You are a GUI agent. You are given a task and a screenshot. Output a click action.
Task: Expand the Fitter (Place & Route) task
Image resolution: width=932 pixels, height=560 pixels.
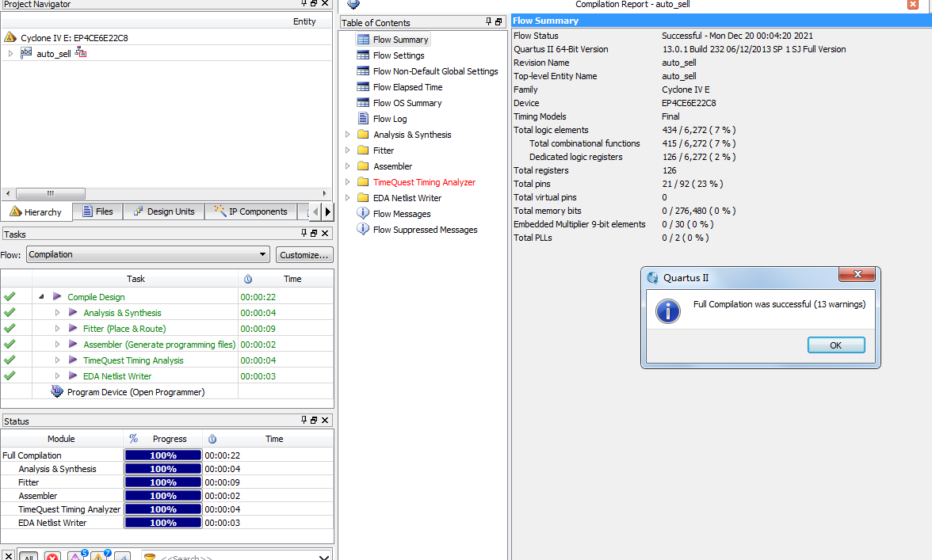pyautogui.click(x=57, y=329)
